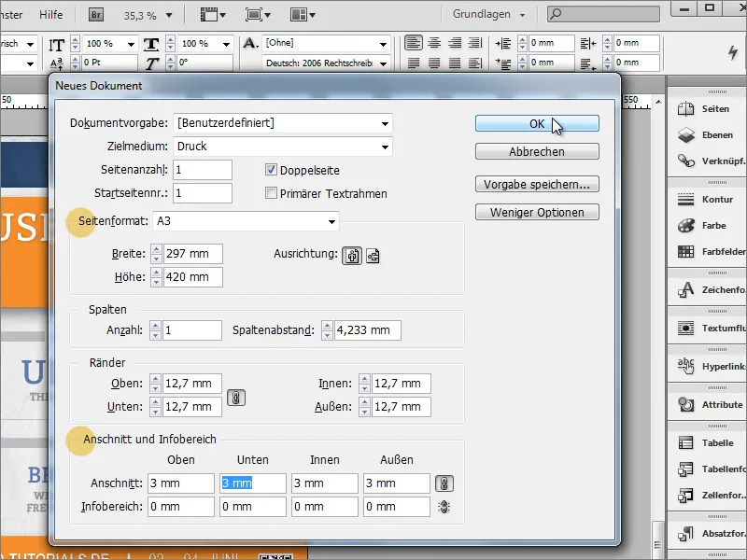Click the Anschnitt Außen field
This screenshot has width=747, height=560.
(x=396, y=483)
